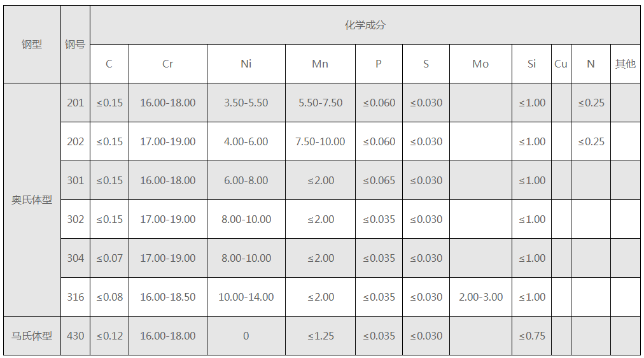Select the 其他 column header

[625, 64]
